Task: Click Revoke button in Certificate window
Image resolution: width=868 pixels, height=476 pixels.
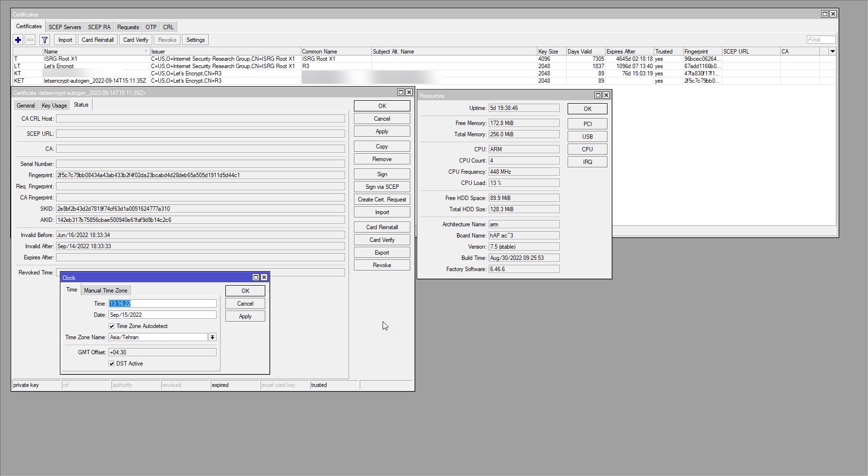Action: click(382, 265)
